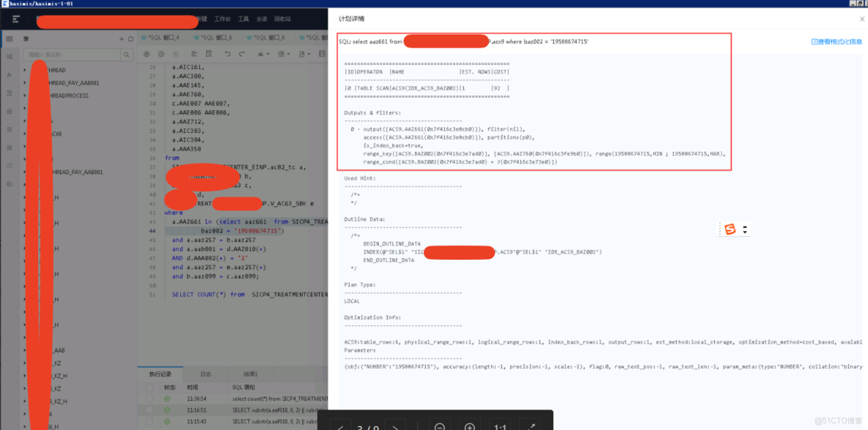Expand the first THREAD_PAY_AAB001 table node
868x430 pixels.
25,83
